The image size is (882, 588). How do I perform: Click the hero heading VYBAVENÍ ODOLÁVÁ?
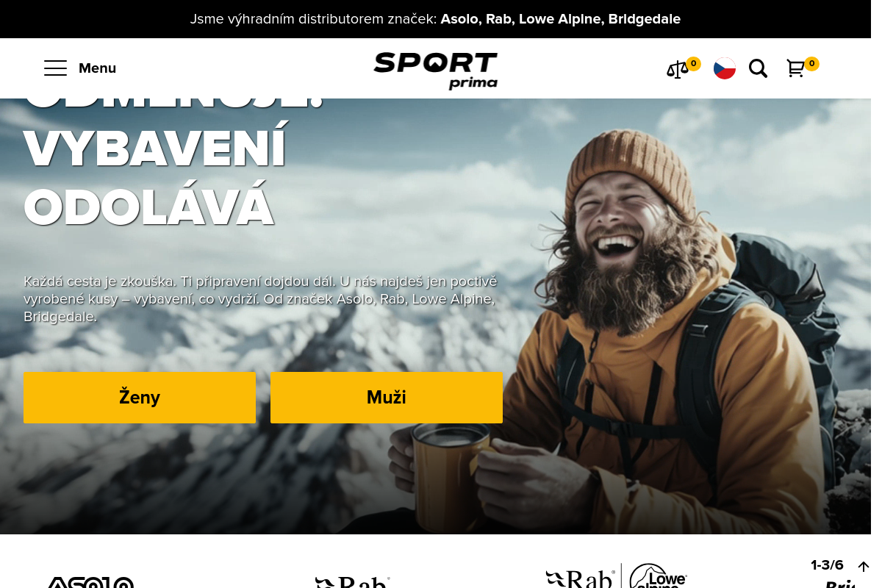[154, 178]
